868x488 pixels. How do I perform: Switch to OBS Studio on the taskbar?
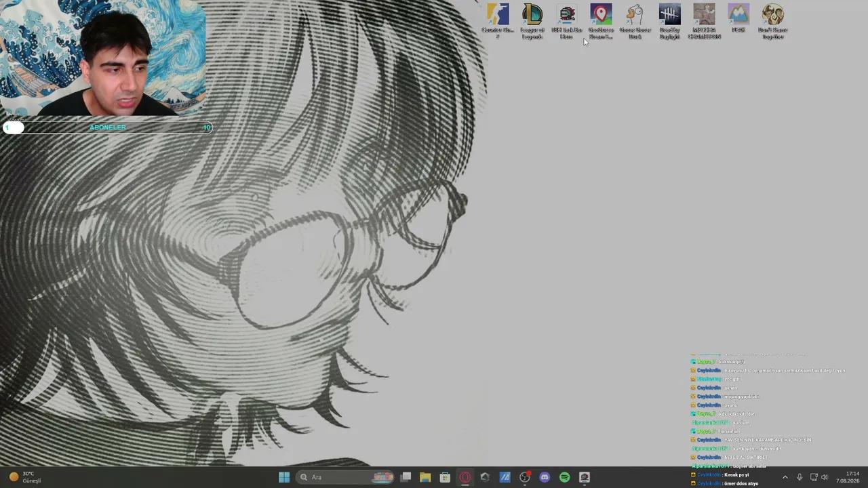(525, 477)
